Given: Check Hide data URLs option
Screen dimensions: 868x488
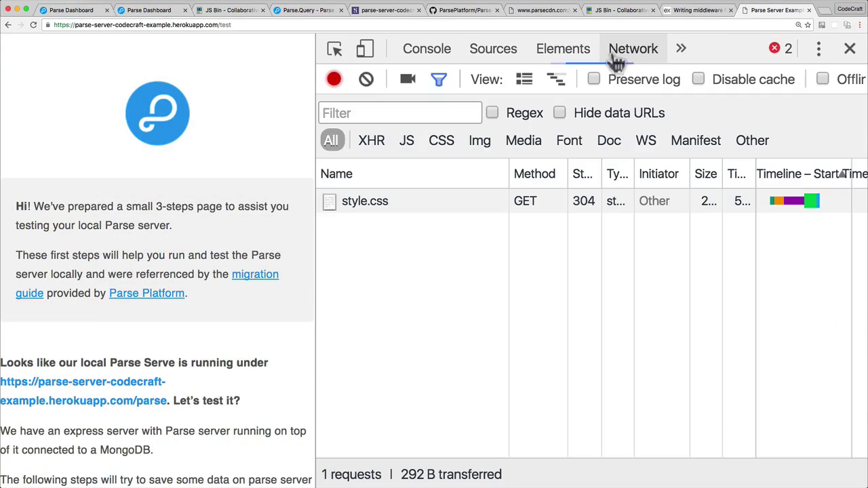Looking at the screenshot, I should [x=559, y=113].
